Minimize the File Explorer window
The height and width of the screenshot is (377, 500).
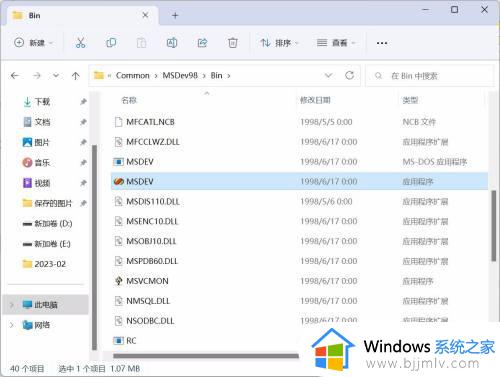[425, 10]
